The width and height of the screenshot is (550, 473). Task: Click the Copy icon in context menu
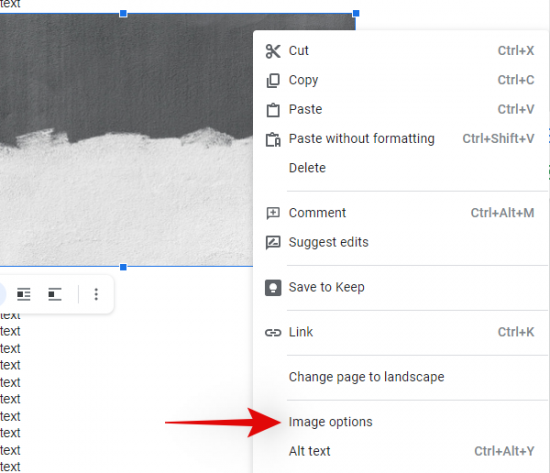click(273, 80)
